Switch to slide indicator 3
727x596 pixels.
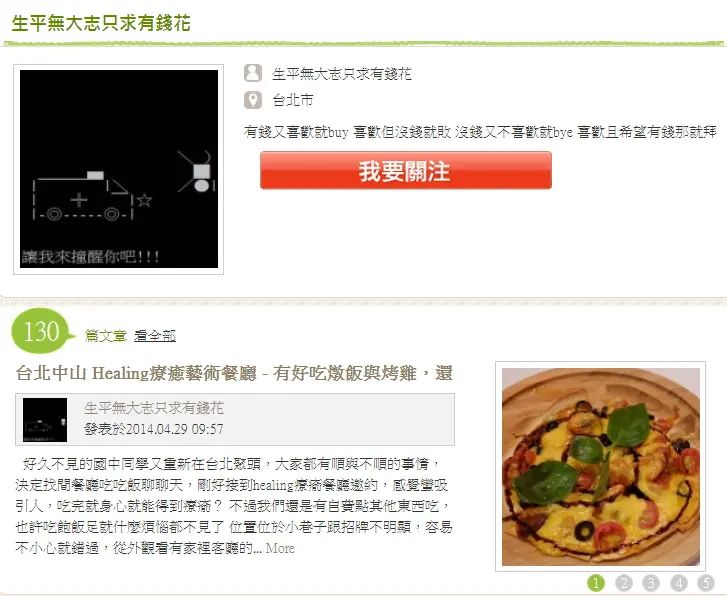pyautogui.click(x=651, y=583)
